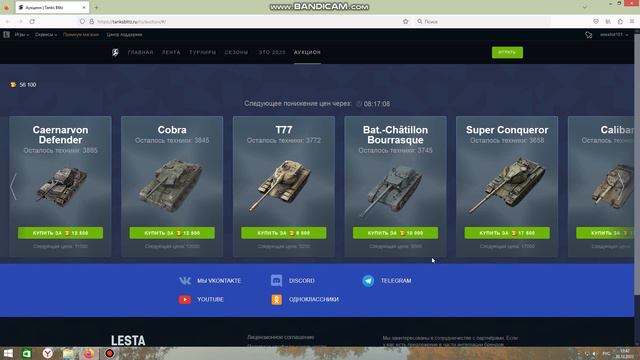Expand the Игры dropdown menu
The height and width of the screenshot is (360, 640).
(22, 35)
